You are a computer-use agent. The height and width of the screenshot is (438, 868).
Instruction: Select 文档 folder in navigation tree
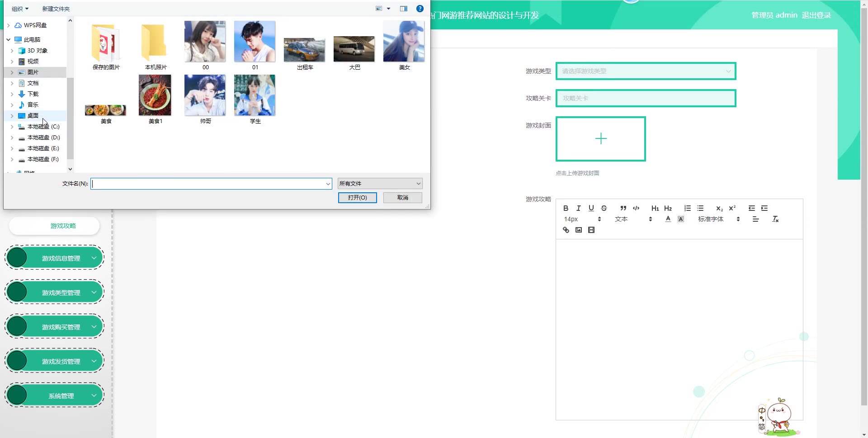point(33,83)
